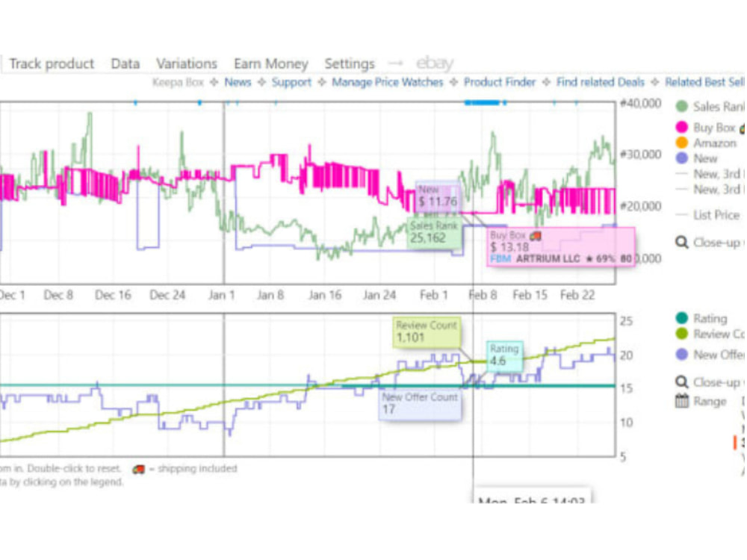Click the ARTRIUM LLC seller name
The width and height of the screenshot is (747, 560).
coord(548,258)
